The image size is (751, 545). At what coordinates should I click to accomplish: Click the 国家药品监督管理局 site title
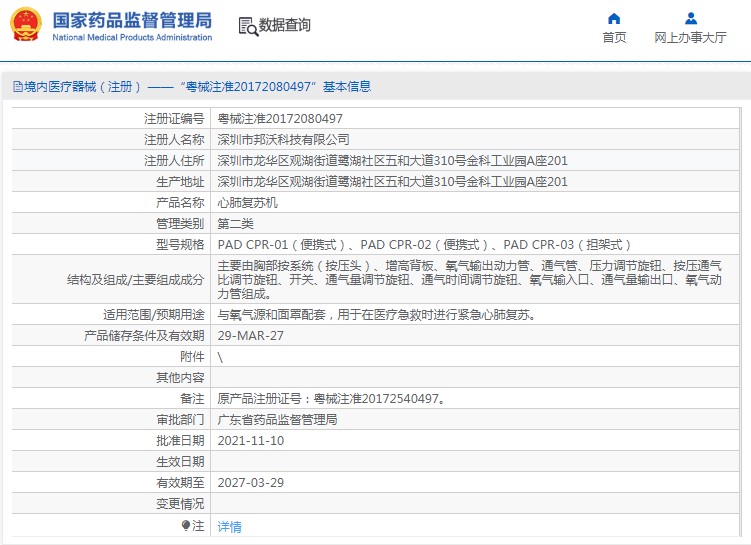coord(132,19)
